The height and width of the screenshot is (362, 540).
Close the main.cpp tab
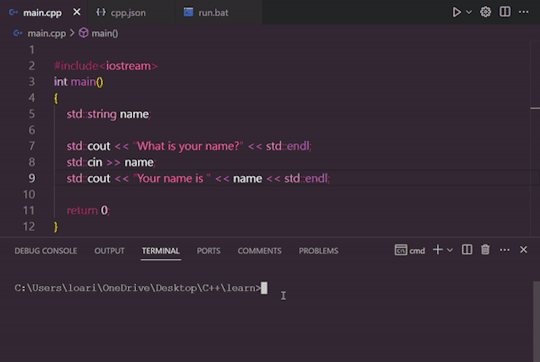(77, 12)
